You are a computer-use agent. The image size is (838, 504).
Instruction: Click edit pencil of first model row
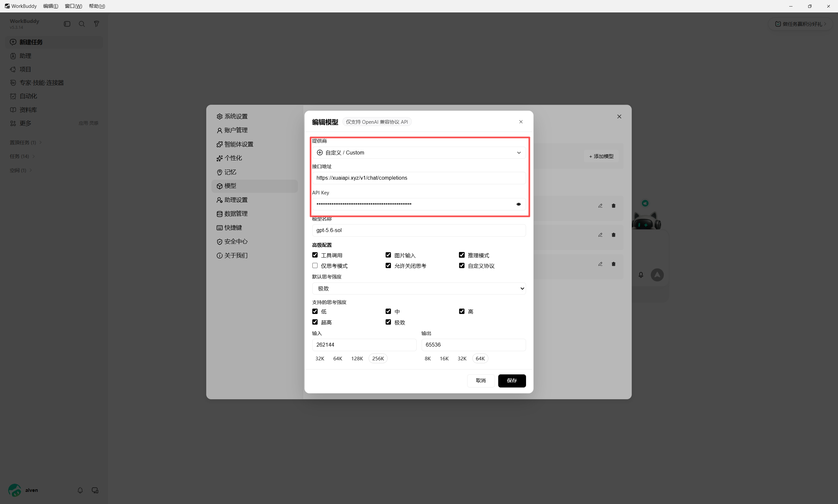tap(600, 206)
